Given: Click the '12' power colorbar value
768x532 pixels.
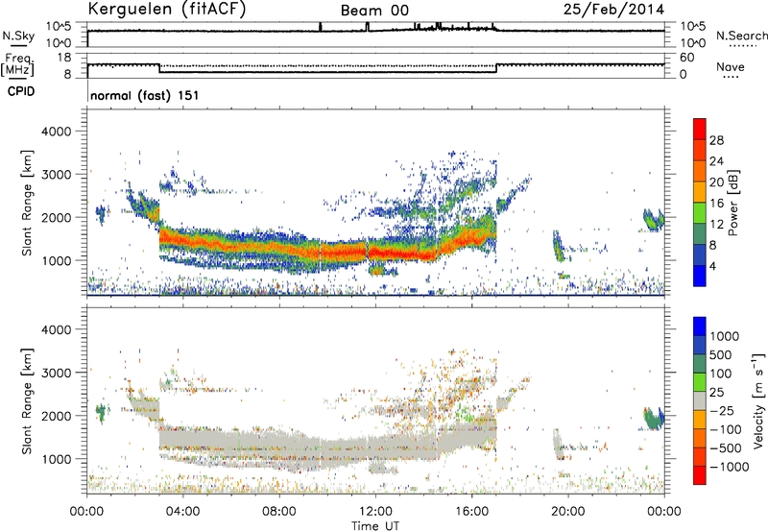Looking at the screenshot, I should coord(716,225).
